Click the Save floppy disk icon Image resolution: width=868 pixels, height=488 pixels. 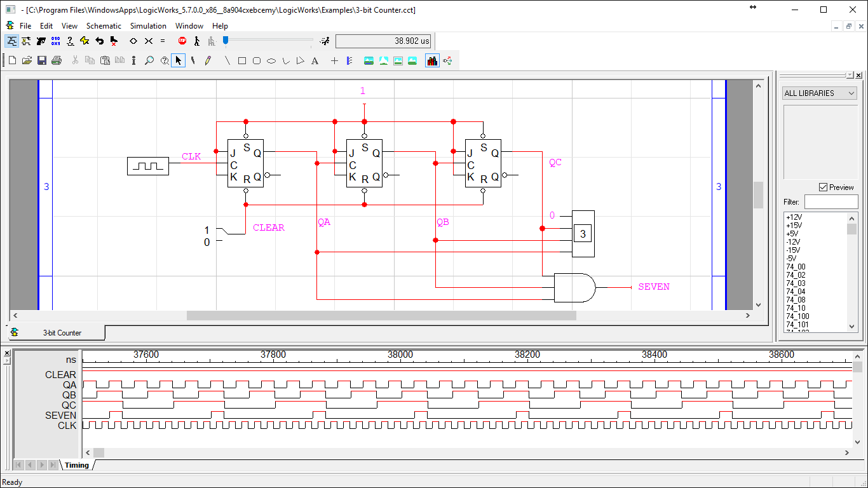coord(42,60)
